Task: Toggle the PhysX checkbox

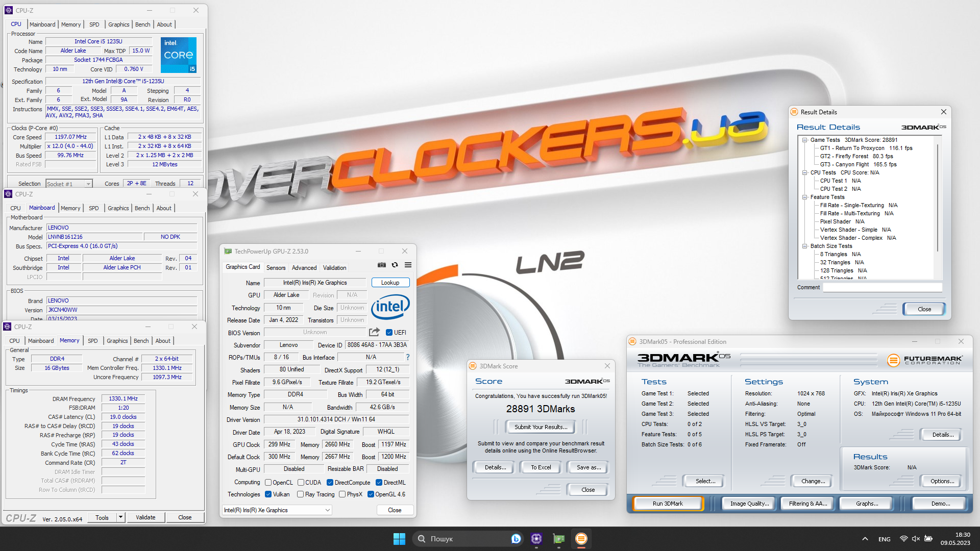Action: 342,494
